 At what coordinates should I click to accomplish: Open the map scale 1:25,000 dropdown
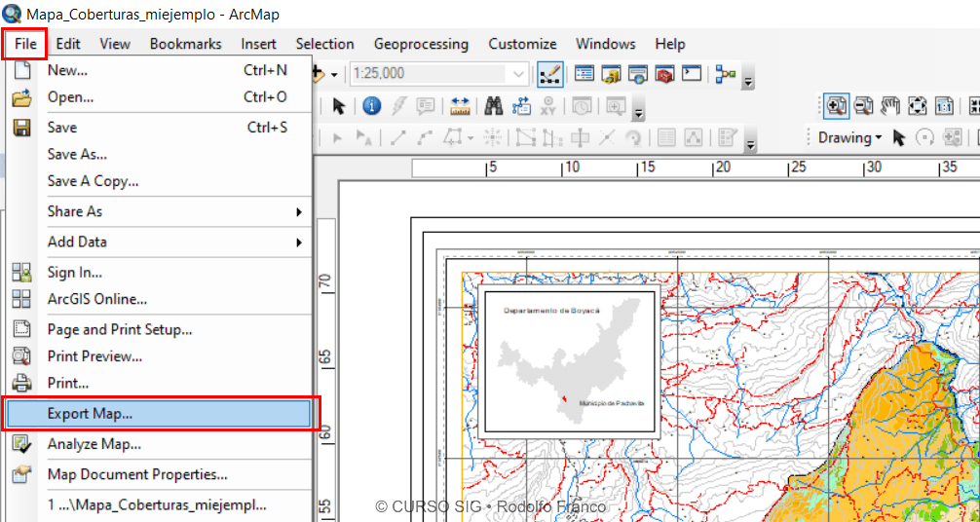pos(518,74)
